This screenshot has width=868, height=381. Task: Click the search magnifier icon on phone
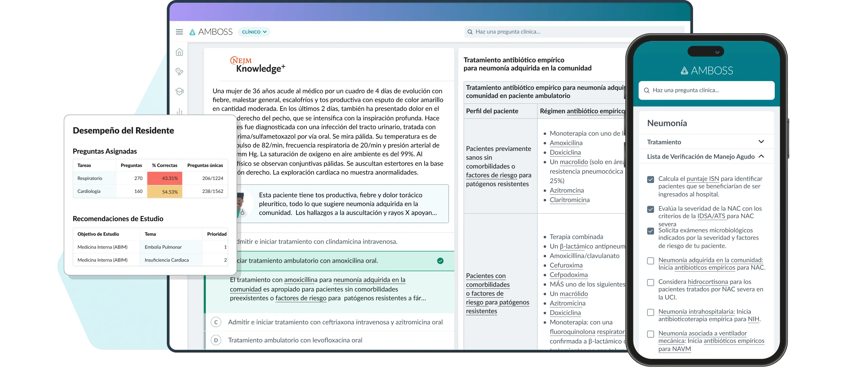tap(647, 91)
